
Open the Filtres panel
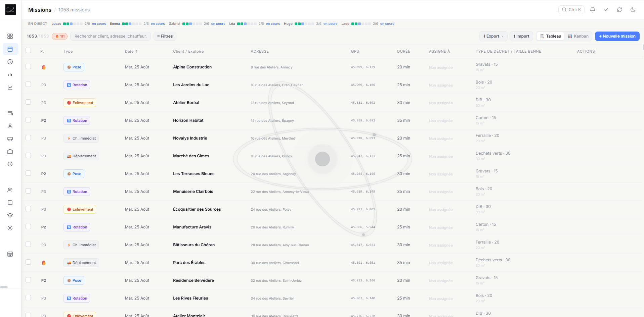pos(165,36)
